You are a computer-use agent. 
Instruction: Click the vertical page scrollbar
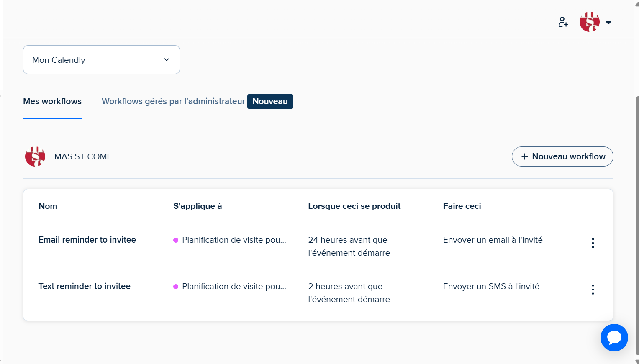pos(637,226)
